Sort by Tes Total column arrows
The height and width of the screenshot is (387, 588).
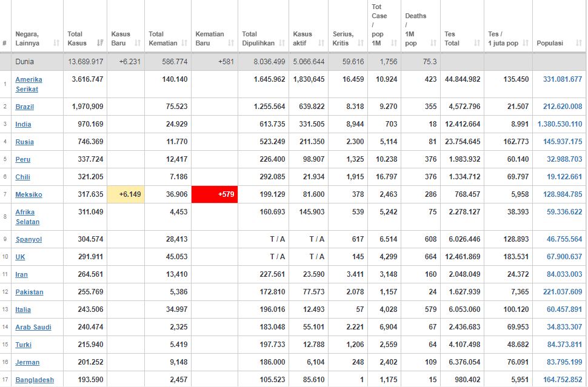477,43
